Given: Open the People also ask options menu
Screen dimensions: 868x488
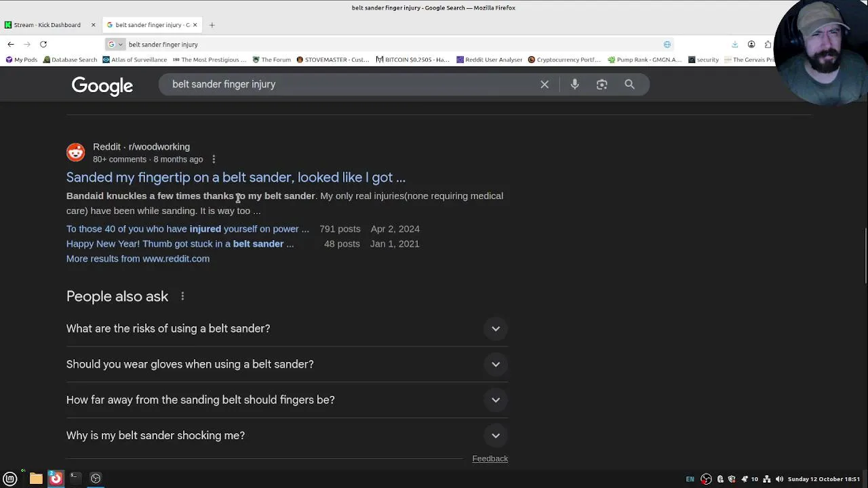Looking at the screenshot, I should click(182, 296).
